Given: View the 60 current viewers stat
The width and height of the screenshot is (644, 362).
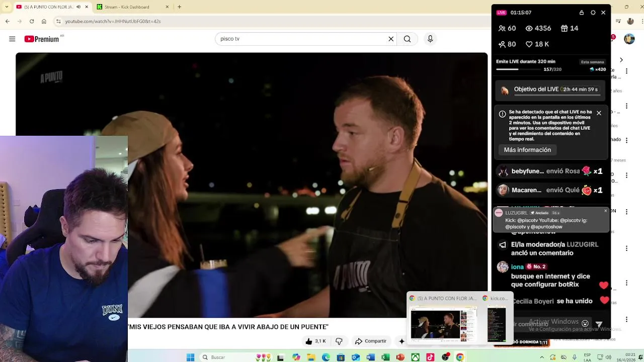Looking at the screenshot, I should coord(507,28).
